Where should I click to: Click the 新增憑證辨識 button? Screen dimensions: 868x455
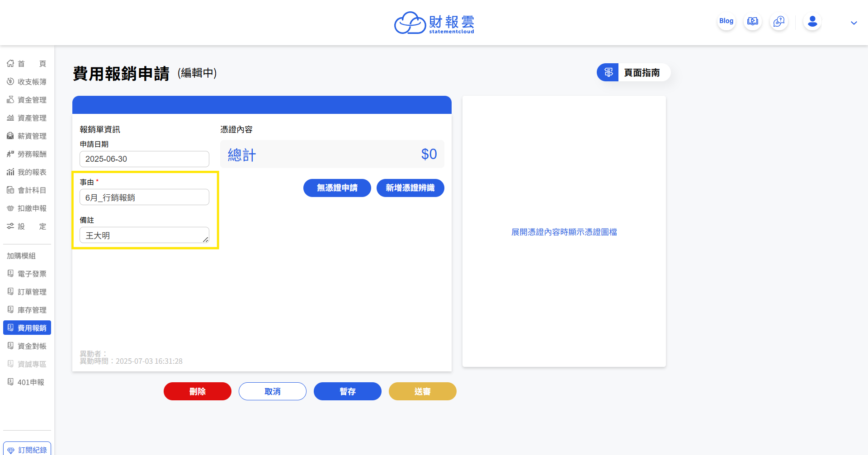(x=410, y=188)
